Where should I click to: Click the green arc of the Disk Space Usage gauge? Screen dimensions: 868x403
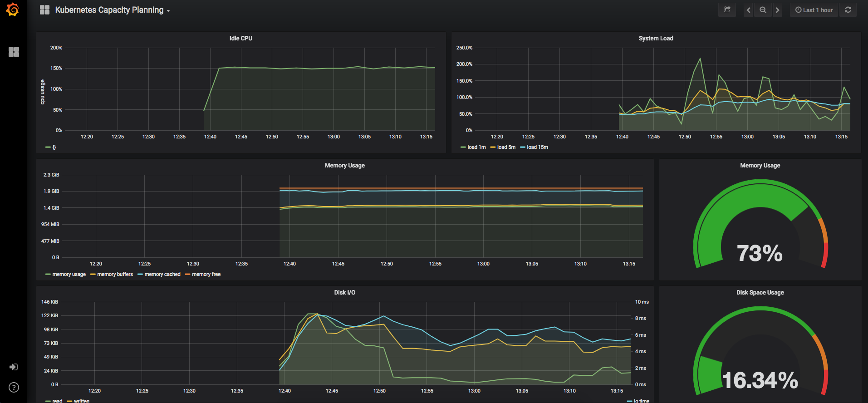click(x=710, y=374)
